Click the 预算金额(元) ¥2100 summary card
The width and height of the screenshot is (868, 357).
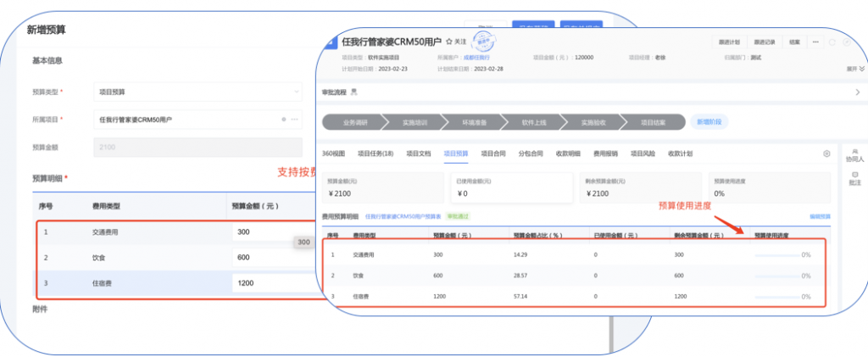coord(382,187)
